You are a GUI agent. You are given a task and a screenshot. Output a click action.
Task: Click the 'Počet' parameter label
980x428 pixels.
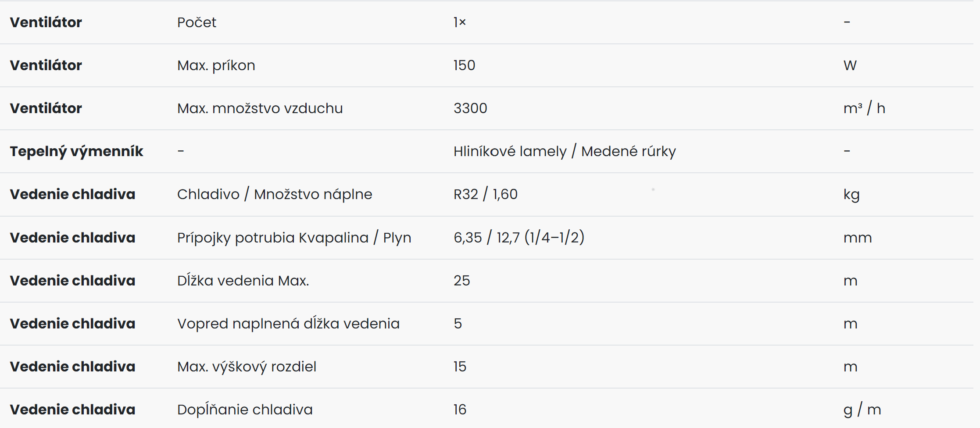[197, 22]
